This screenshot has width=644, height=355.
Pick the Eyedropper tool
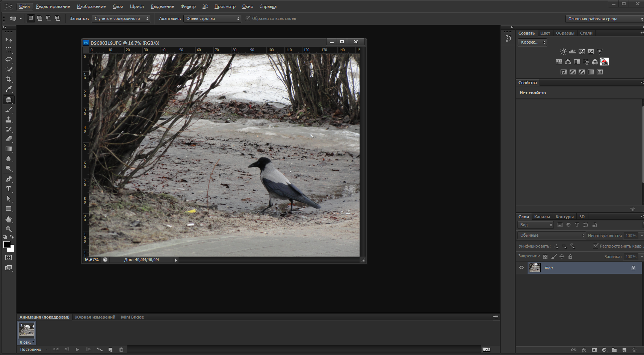pos(9,89)
